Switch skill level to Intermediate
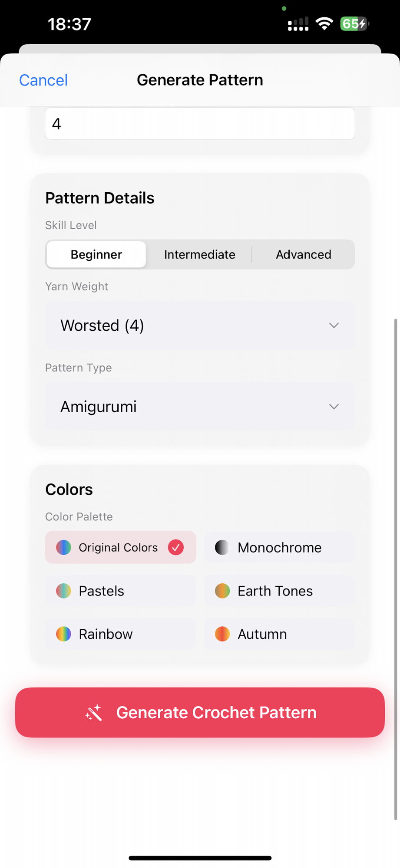Image resolution: width=400 pixels, height=868 pixels. pos(199,254)
